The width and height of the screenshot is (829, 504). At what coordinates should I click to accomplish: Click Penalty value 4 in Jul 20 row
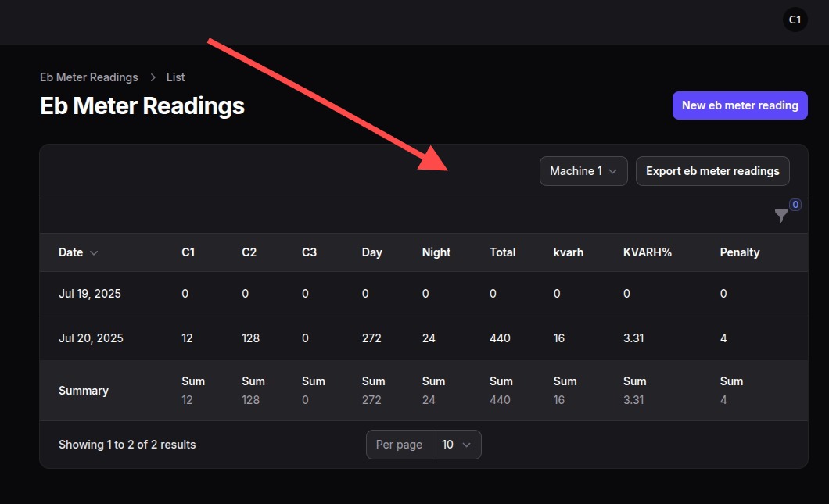point(723,338)
